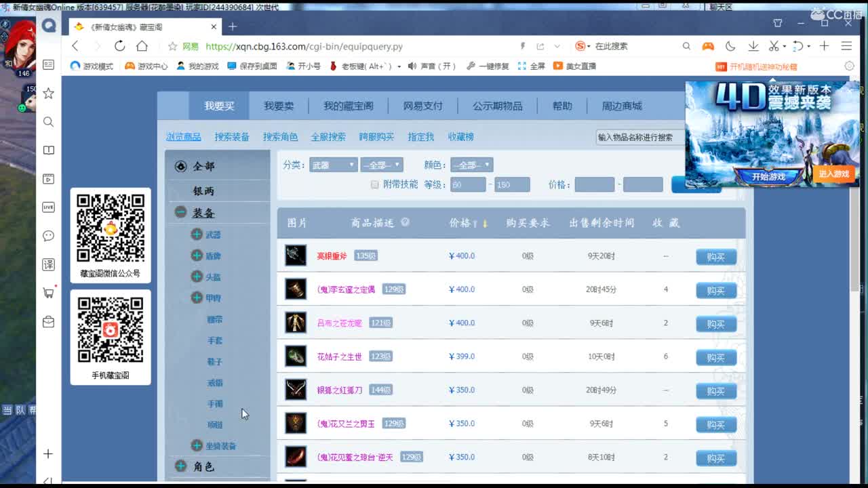Open the downloads arrow icon
The width and height of the screenshot is (868, 488).
tap(753, 46)
